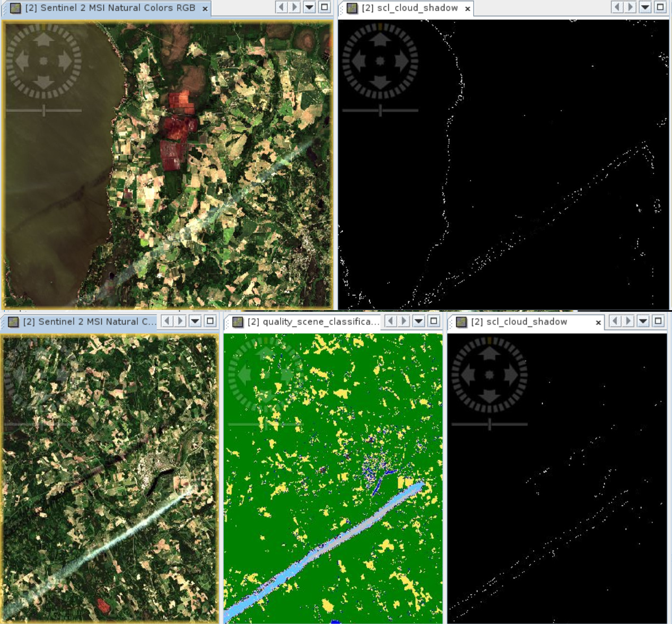Pan right in top-left RGB view compass

[x=66, y=61]
